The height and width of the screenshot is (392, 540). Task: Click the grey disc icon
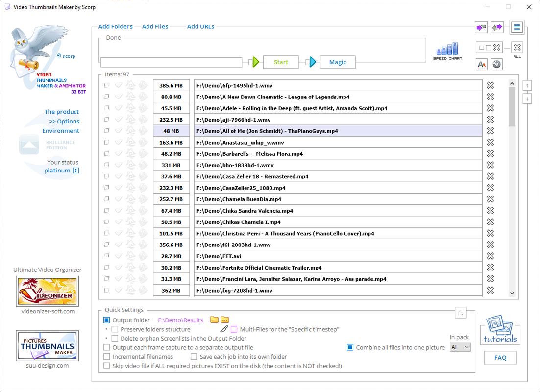(x=496, y=64)
